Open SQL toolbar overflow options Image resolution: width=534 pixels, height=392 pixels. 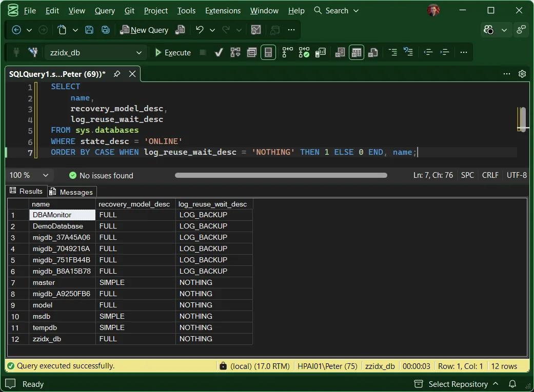tap(464, 52)
